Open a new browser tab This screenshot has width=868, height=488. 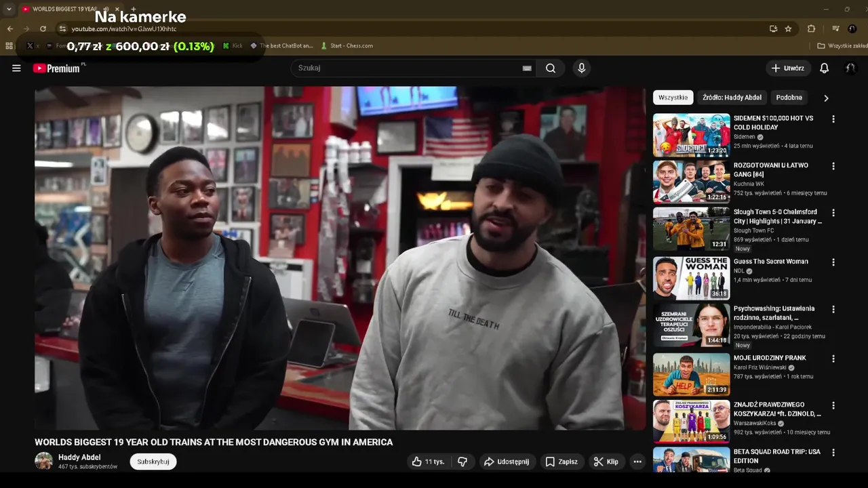click(133, 9)
